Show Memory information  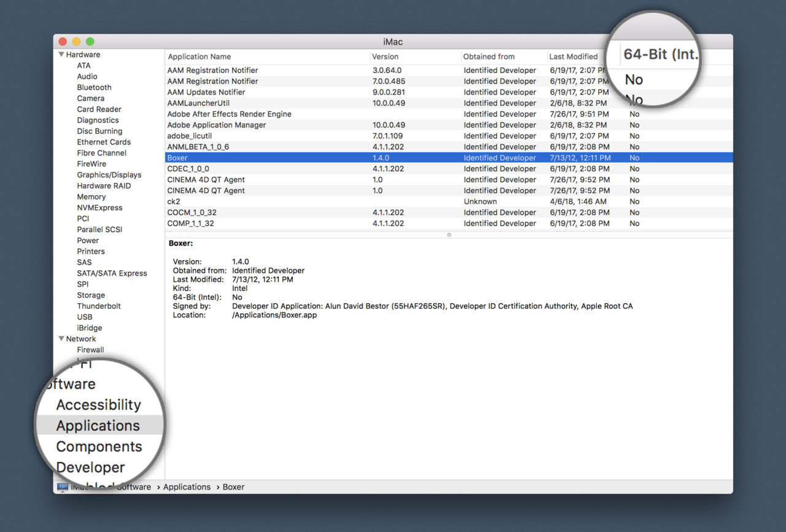91,197
